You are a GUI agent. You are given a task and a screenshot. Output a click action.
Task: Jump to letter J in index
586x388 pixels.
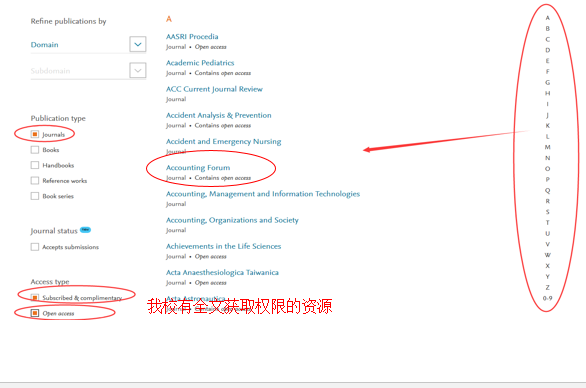pos(548,115)
